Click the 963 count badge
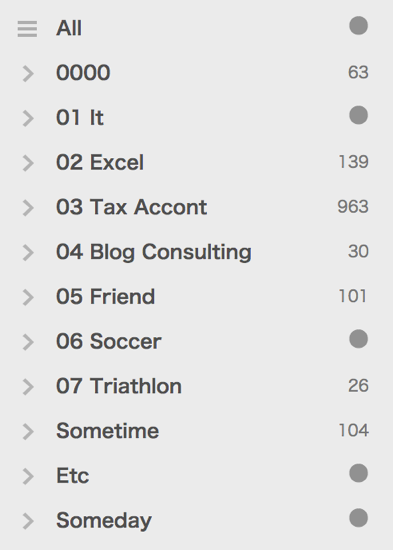393x550 pixels. 353,206
